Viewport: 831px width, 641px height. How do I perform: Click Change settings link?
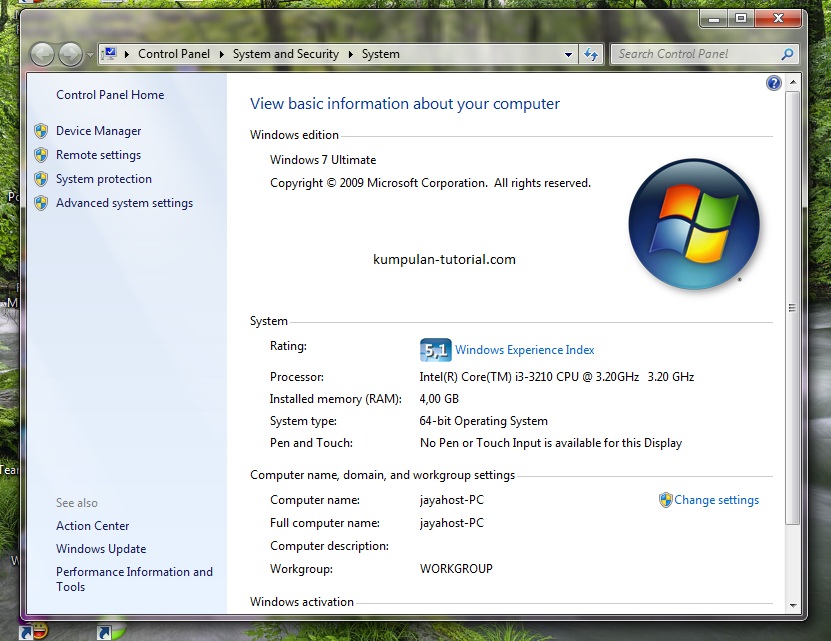(717, 500)
